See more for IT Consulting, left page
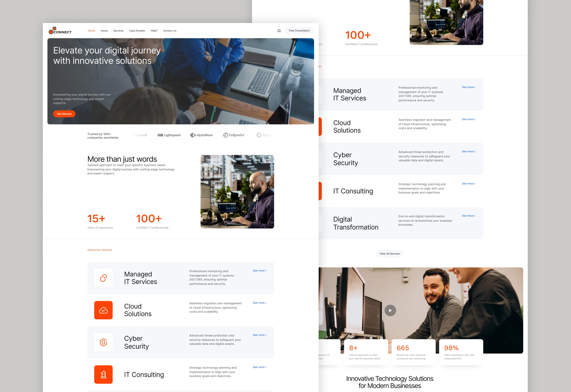This screenshot has width=571, height=392. tap(260, 367)
